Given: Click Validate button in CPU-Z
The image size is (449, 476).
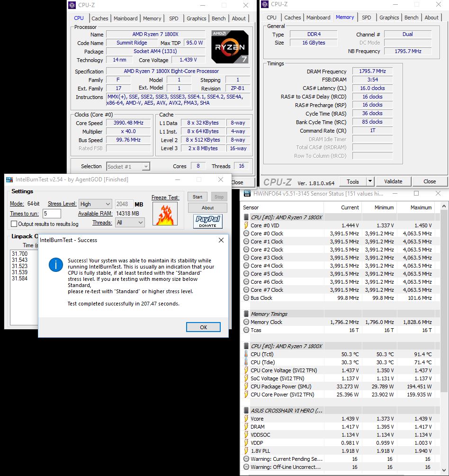Looking at the screenshot, I should [x=393, y=181].
